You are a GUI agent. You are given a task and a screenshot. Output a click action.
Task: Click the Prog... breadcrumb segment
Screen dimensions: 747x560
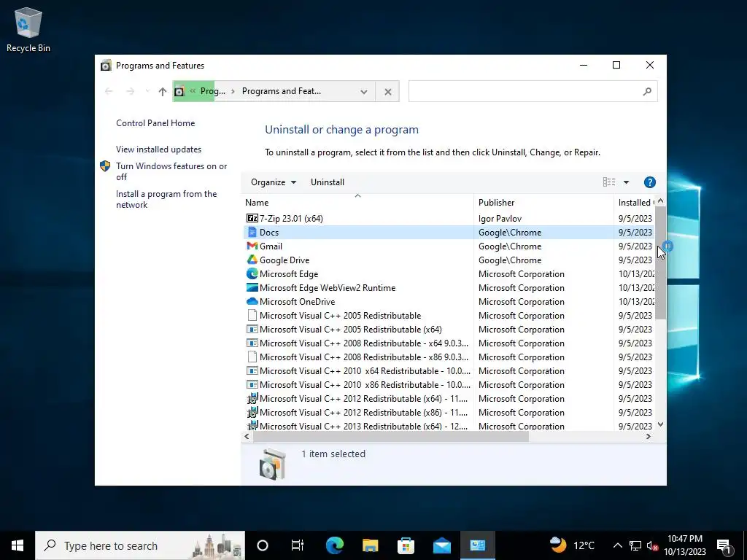[212, 91]
